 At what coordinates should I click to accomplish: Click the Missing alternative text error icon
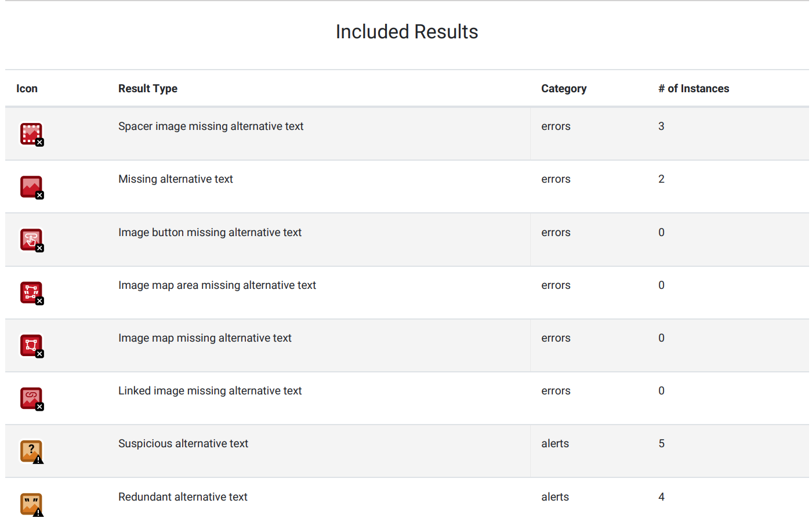32,187
